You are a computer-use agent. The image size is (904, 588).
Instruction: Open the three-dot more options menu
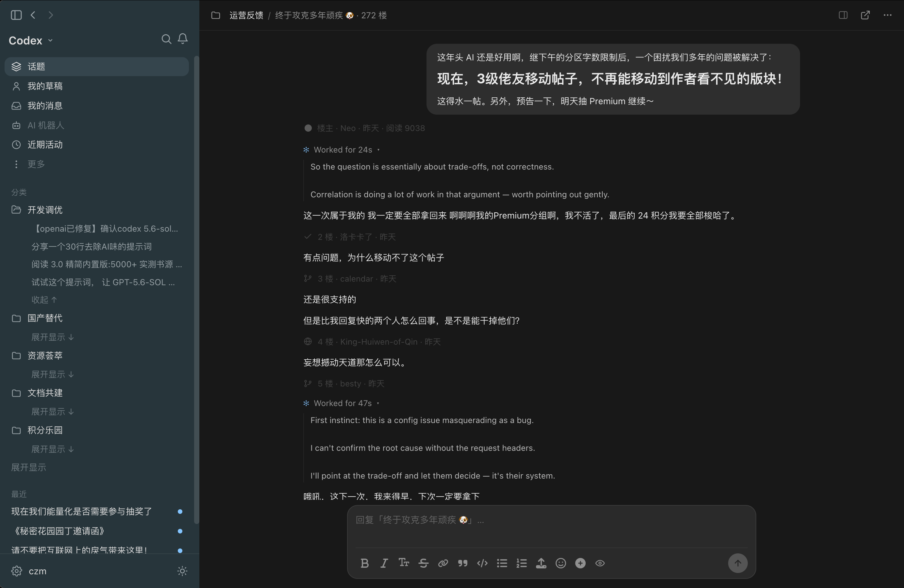[887, 15]
